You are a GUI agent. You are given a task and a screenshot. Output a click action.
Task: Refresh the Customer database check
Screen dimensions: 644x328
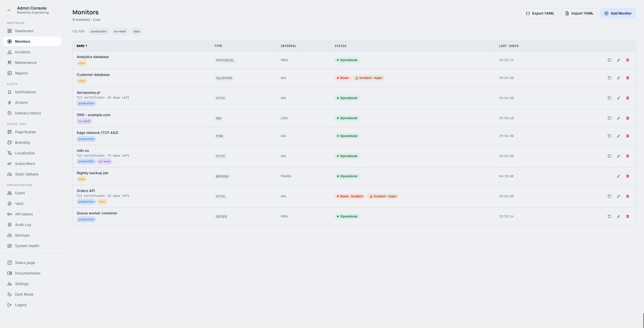(x=609, y=78)
